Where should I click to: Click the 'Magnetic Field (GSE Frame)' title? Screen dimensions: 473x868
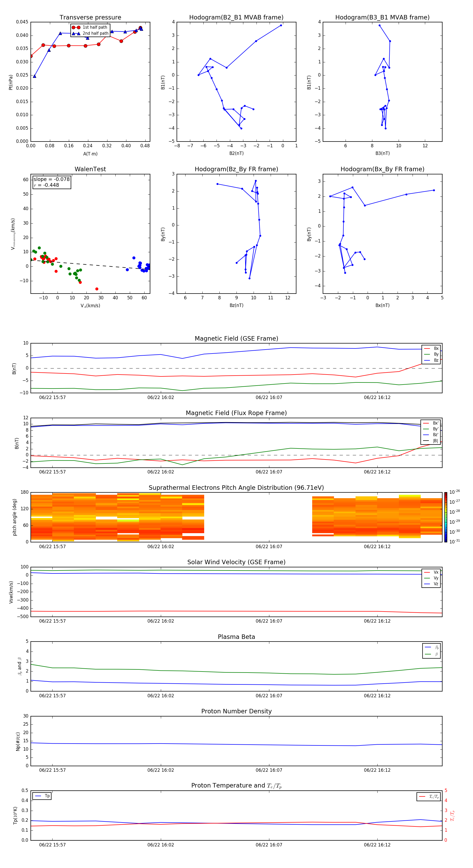pyautogui.click(x=236, y=339)
